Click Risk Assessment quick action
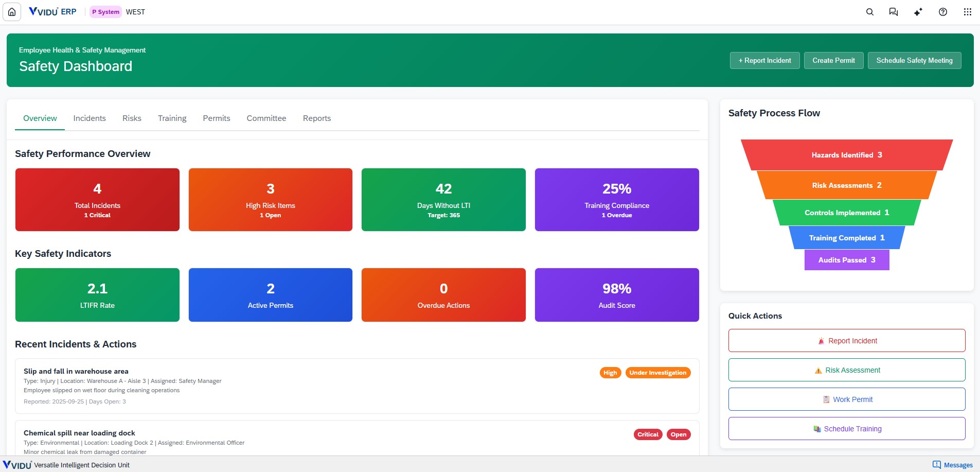980x472 pixels. tap(846, 370)
